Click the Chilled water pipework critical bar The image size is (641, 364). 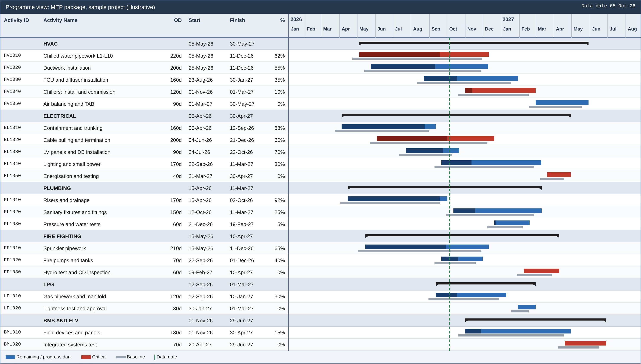424,54
